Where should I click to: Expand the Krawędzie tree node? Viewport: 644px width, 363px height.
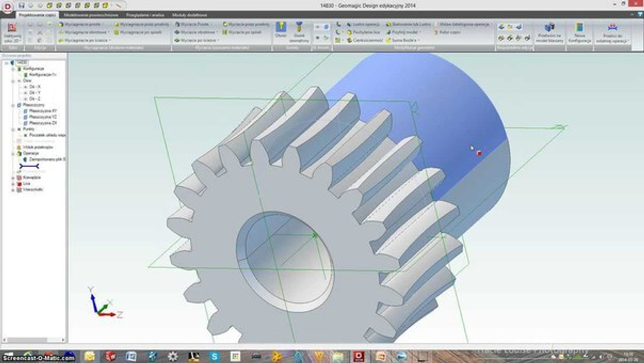click(x=13, y=177)
